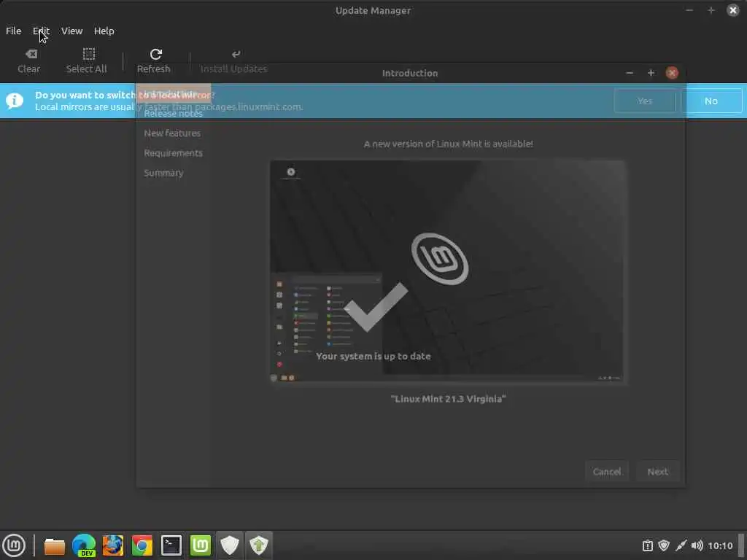Minimize the Introduction dialog
This screenshot has height=560, width=747.
click(630, 73)
